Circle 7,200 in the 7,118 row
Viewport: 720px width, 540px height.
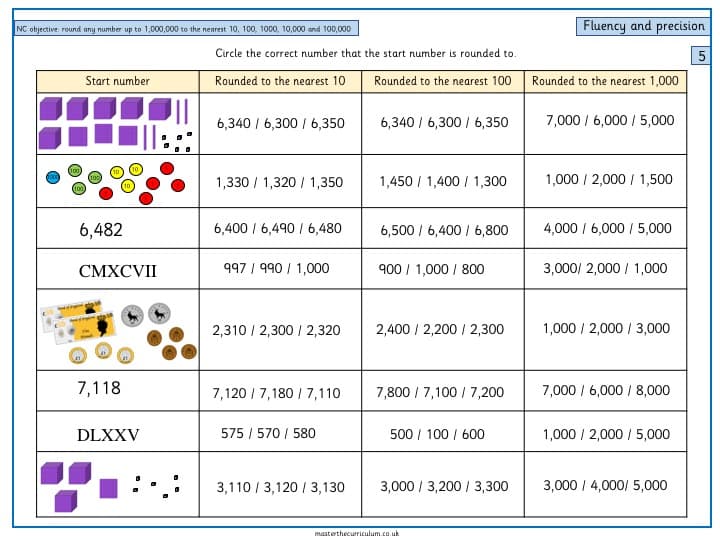click(x=487, y=393)
